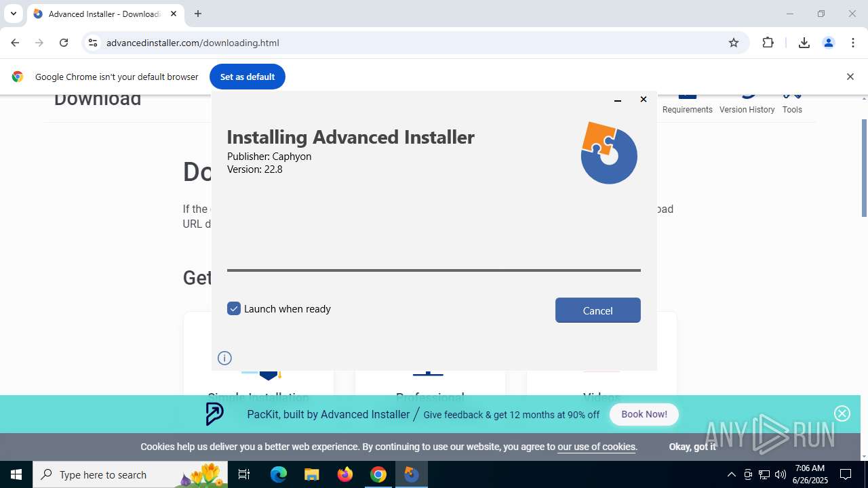This screenshot has width=868, height=488.
Task: Open the tab search dropdown
Action: 13,14
